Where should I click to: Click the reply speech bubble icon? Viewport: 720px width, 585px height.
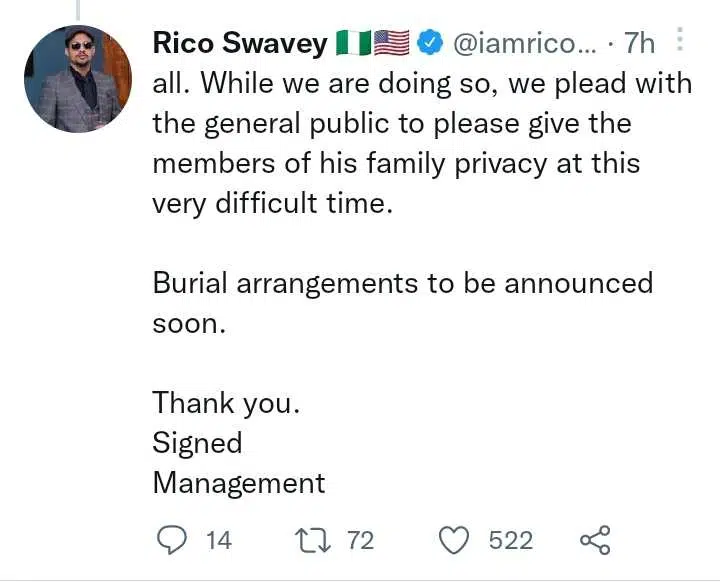[x=173, y=541]
